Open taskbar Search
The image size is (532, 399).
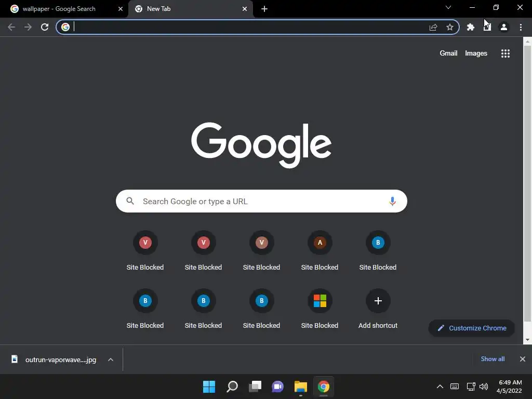click(x=232, y=387)
